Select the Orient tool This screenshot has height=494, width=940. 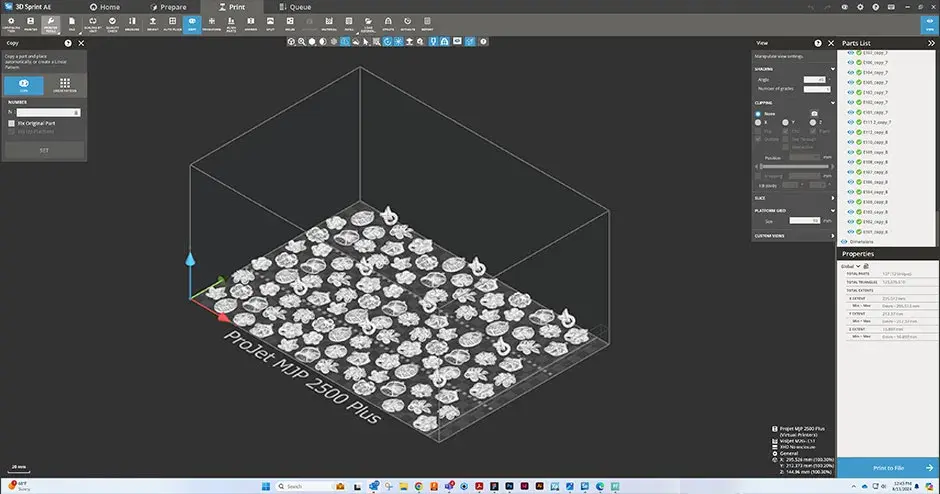153,24
